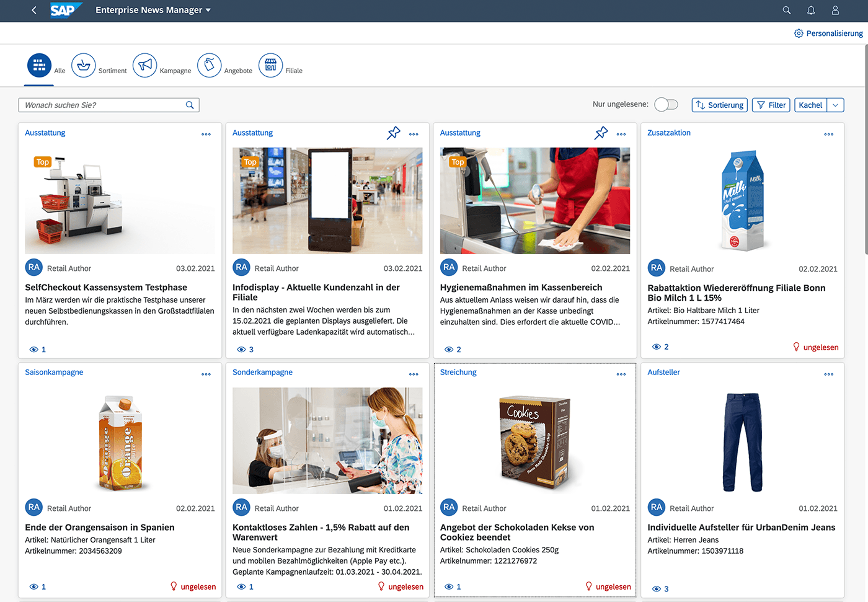Open the Streichung category link

458,372
